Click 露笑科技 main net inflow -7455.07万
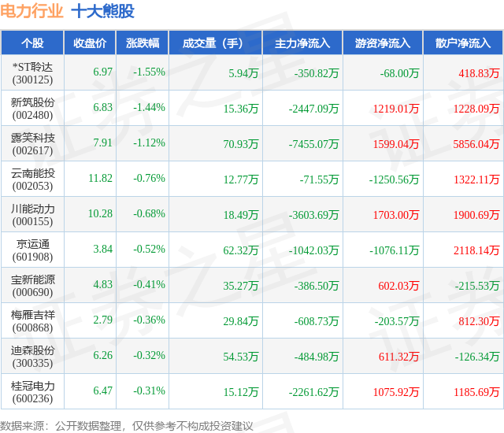The image size is (504, 433). click(313, 144)
